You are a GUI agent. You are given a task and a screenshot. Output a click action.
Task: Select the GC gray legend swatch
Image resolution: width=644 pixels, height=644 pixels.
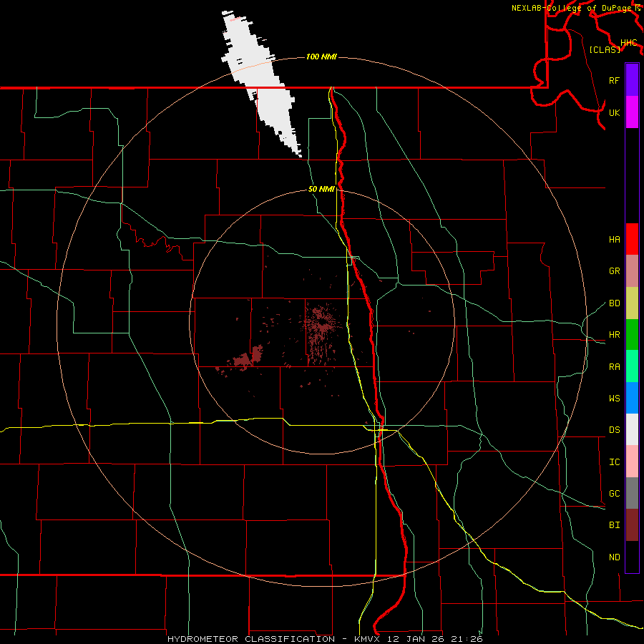tap(632, 493)
